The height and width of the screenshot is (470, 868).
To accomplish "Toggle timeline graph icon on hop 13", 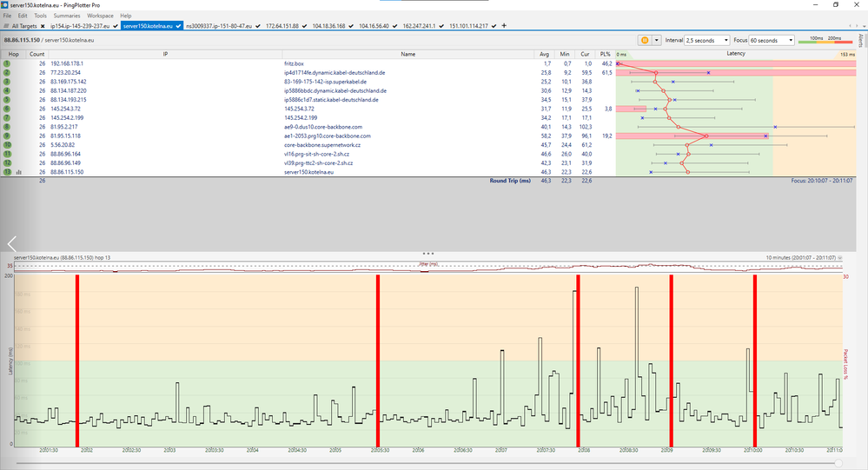I will click(x=19, y=172).
